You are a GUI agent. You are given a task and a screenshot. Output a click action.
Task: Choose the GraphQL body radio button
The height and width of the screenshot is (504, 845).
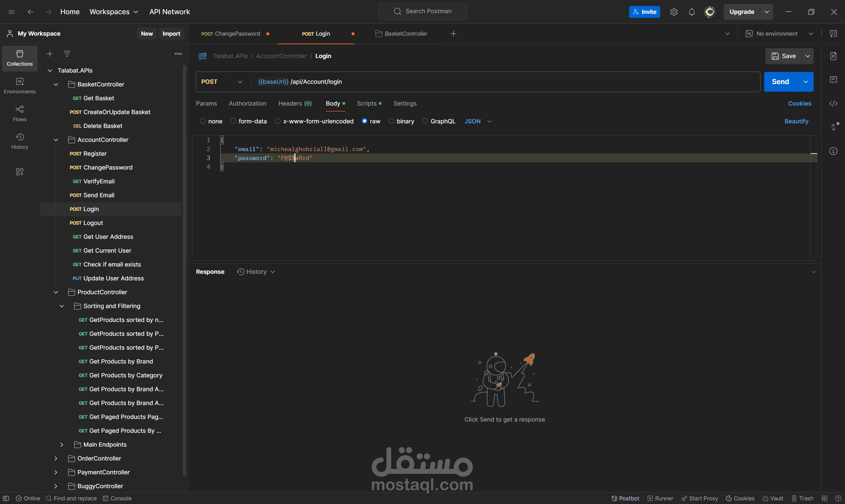425,121
